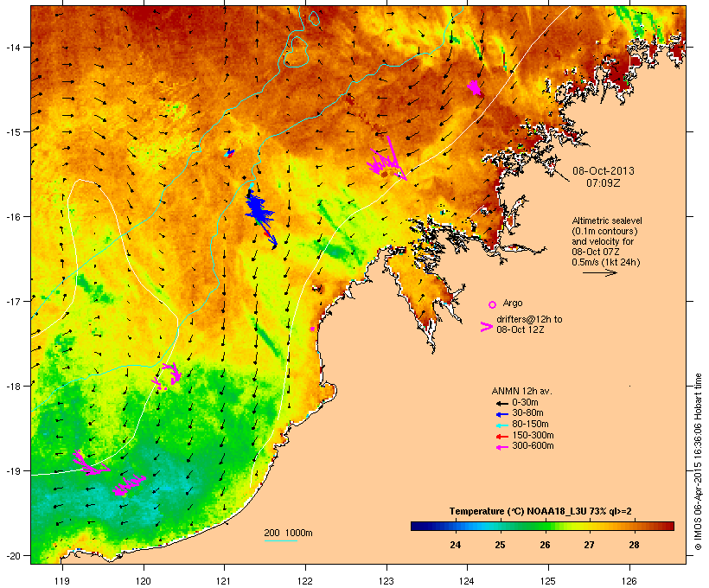Click the cyan 80-150m legend arrow
The width and height of the screenshot is (709, 588).
(x=501, y=425)
